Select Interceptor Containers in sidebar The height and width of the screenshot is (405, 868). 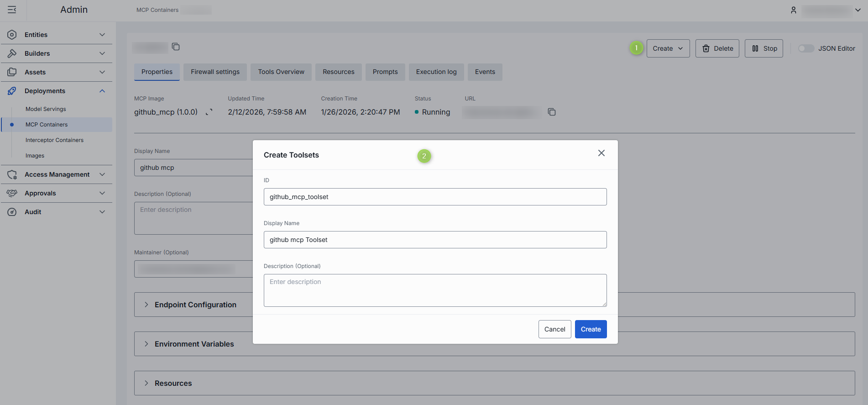click(x=54, y=140)
